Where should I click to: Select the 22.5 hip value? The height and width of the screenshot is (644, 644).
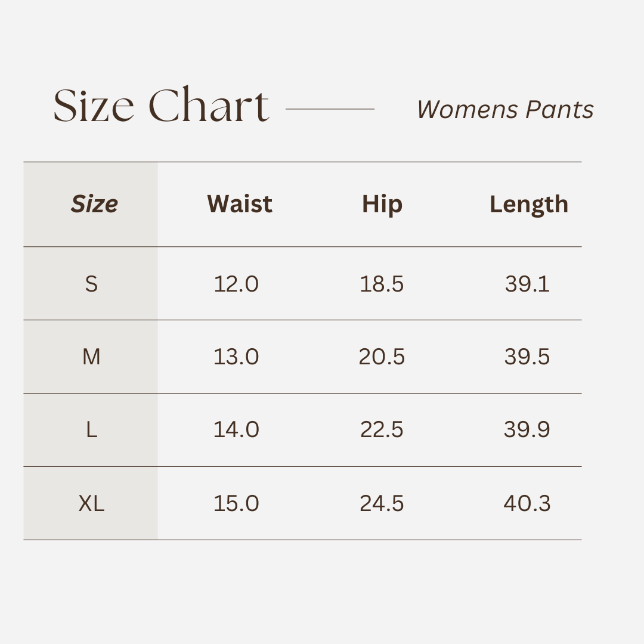pos(382,430)
